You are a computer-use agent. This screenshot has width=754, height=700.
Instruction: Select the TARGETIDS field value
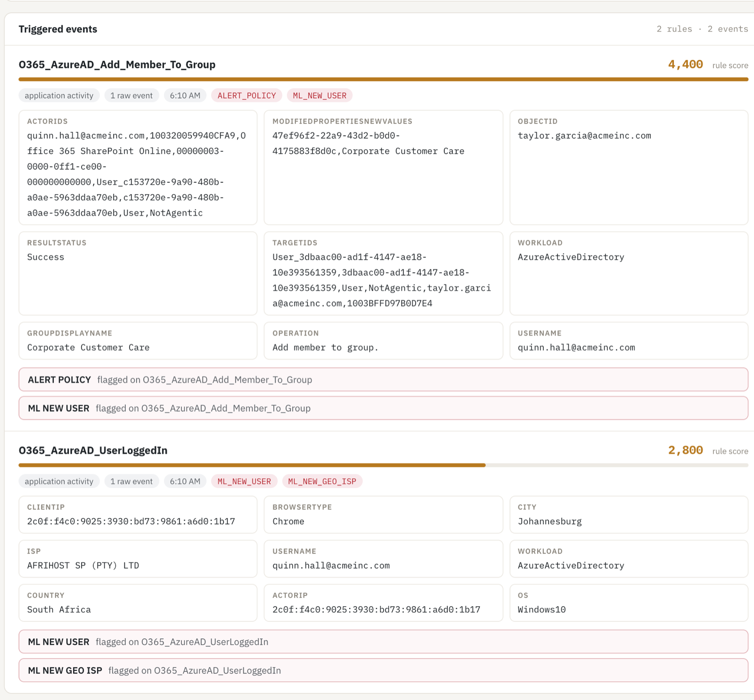click(382, 280)
